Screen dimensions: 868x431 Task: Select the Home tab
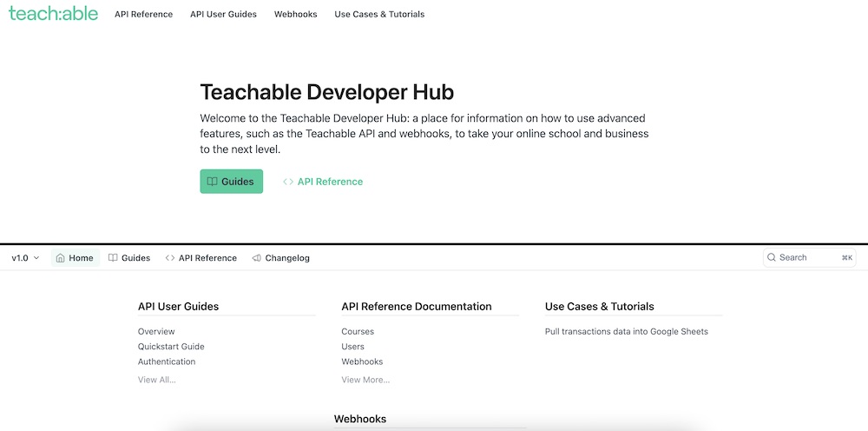pyautogui.click(x=76, y=258)
